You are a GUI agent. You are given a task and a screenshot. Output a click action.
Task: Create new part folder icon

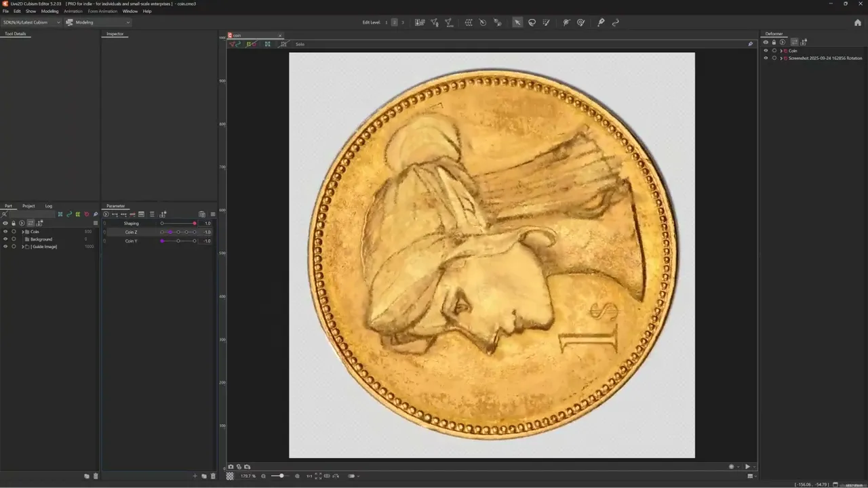(x=87, y=476)
